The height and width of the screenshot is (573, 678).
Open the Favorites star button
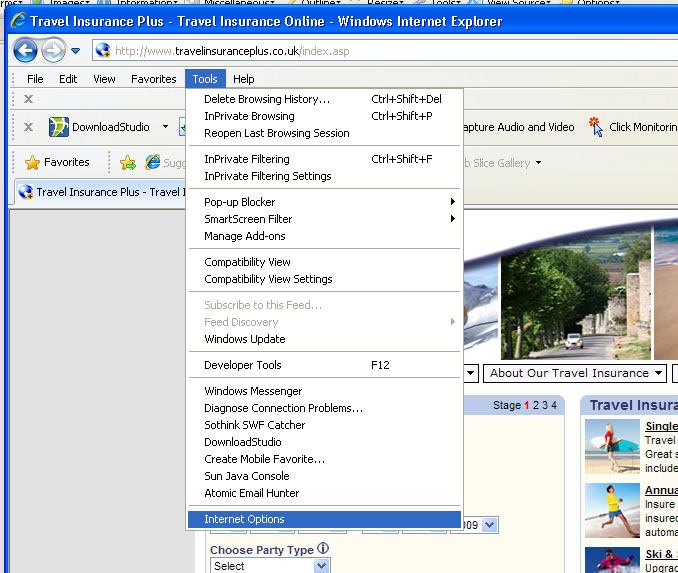[57, 162]
